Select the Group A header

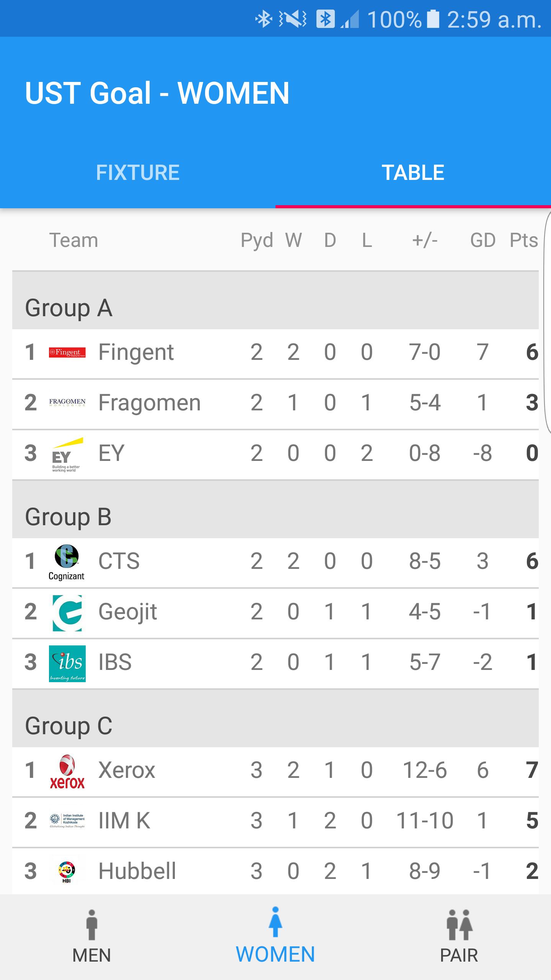coord(275,301)
